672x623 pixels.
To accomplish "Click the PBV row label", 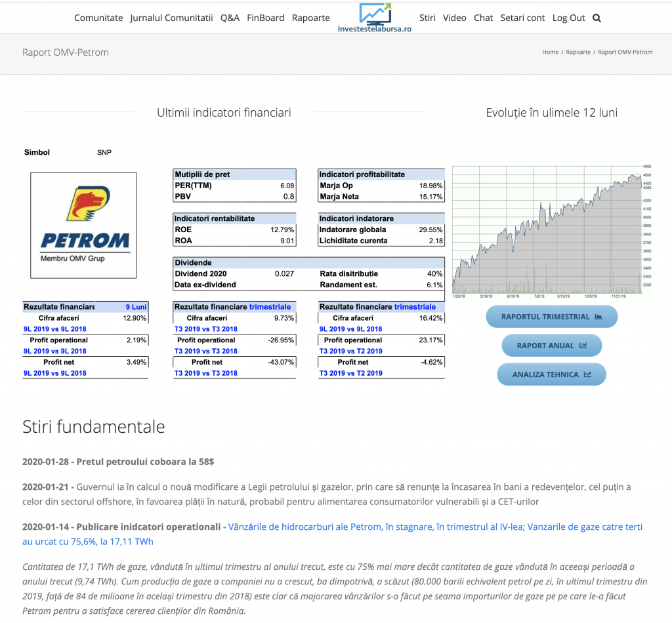I will pyautogui.click(x=182, y=197).
